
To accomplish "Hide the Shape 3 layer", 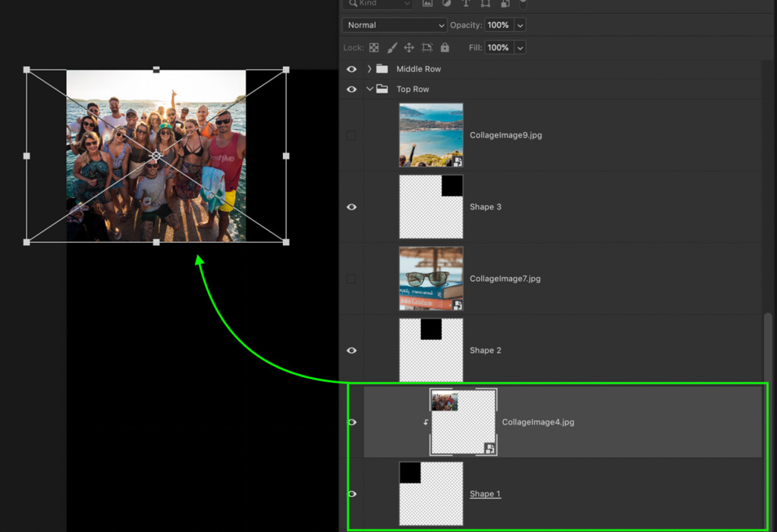I will click(x=351, y=207).
